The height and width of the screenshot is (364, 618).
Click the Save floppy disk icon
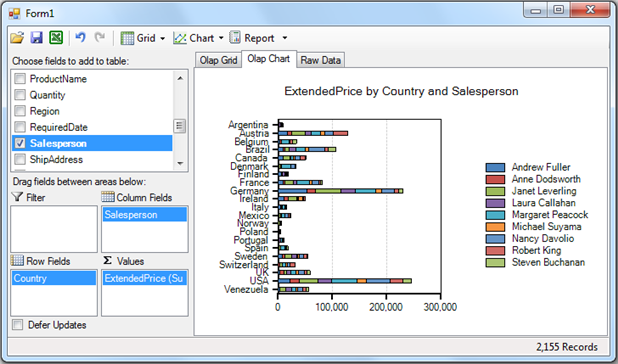[37, 38]
